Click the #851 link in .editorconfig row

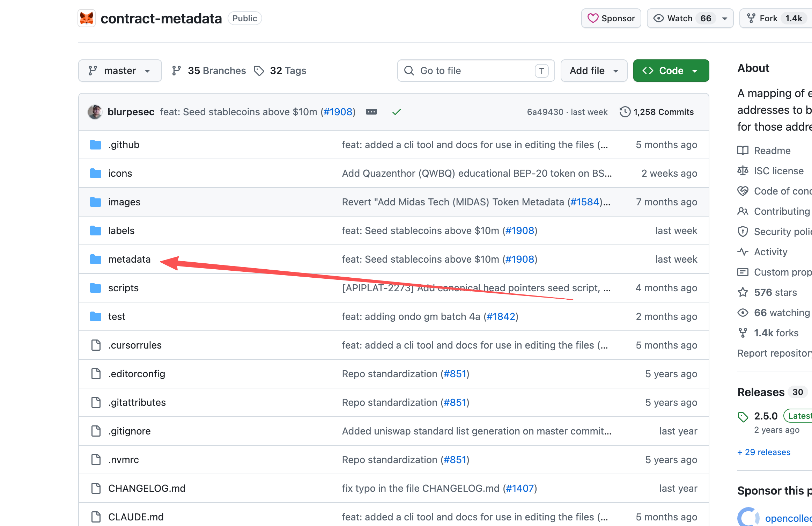pos(455,374)
